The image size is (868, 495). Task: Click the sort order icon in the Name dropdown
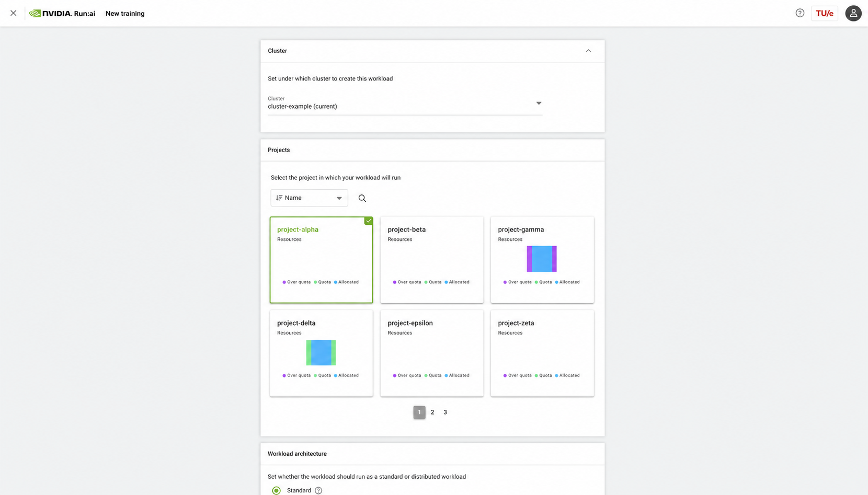pyautogui.click(x=279, y=198)
